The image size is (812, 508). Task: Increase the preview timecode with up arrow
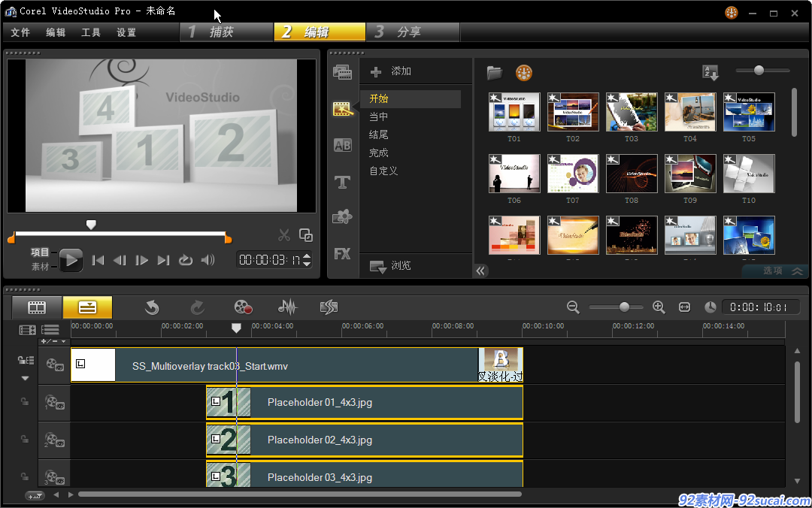(x=307, y=256)
